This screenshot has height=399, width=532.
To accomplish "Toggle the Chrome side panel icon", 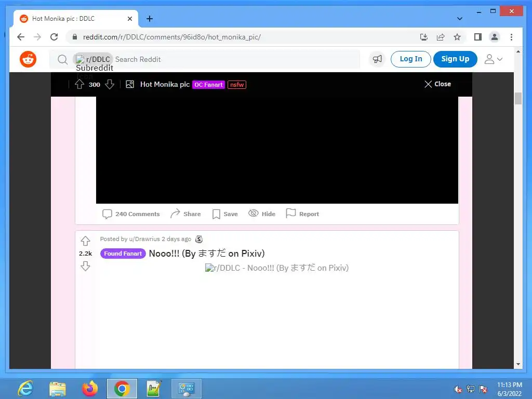I will [478, 37].
